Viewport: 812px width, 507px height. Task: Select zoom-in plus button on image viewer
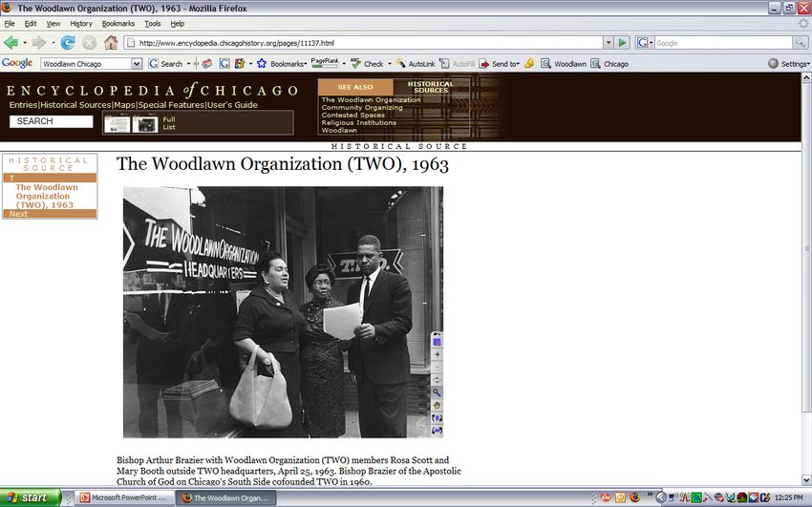[438, 355]
